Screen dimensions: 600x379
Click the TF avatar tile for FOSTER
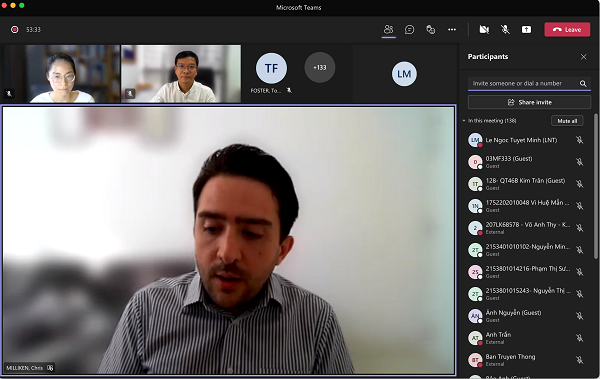(271, 68)
